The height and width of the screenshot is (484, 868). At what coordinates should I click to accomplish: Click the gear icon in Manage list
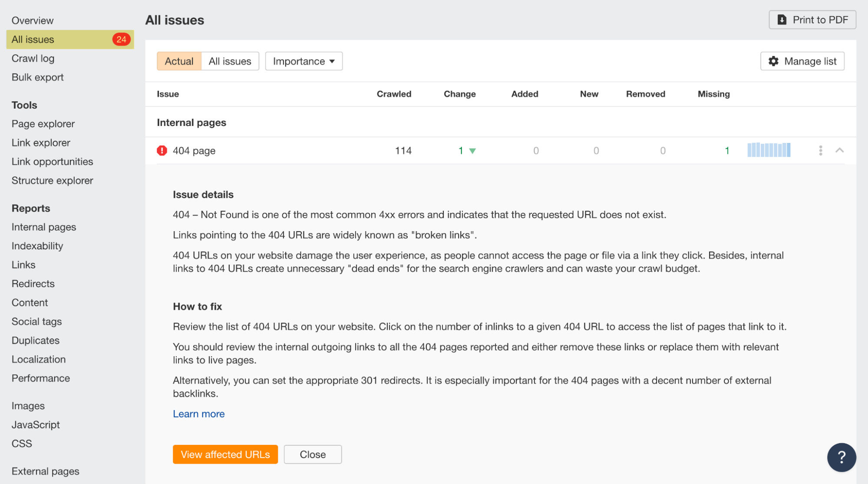pos(773,61)
